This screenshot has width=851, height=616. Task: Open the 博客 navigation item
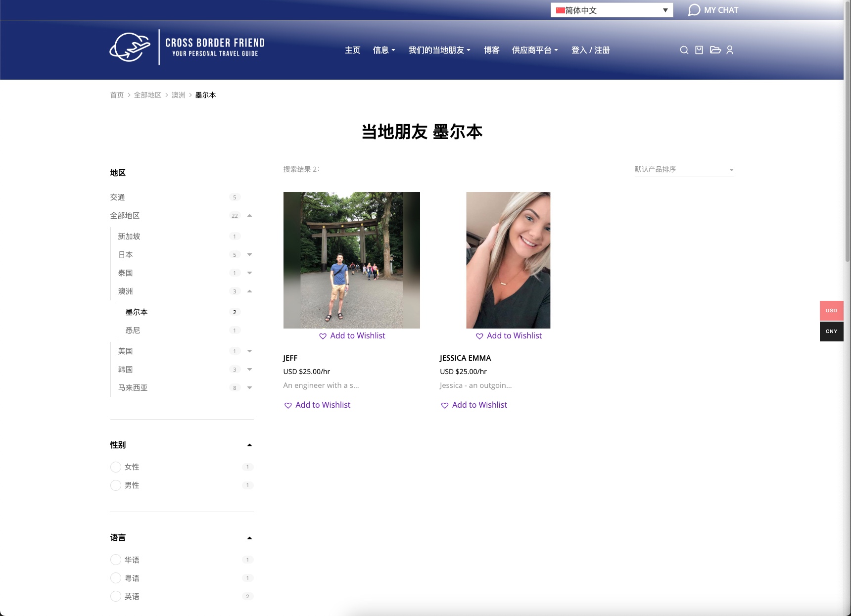[x=492, y=50]
